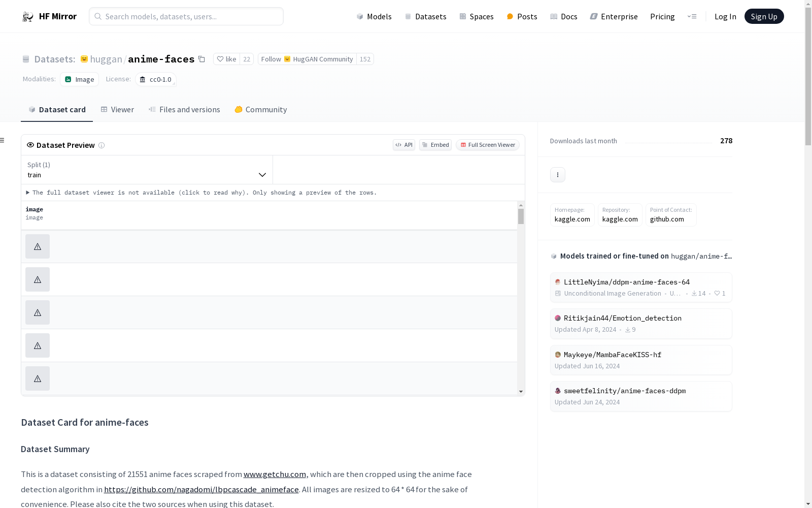Open Docs in top navigation
The width and height of the screenshot is (812, 508).
pos(564,16)
